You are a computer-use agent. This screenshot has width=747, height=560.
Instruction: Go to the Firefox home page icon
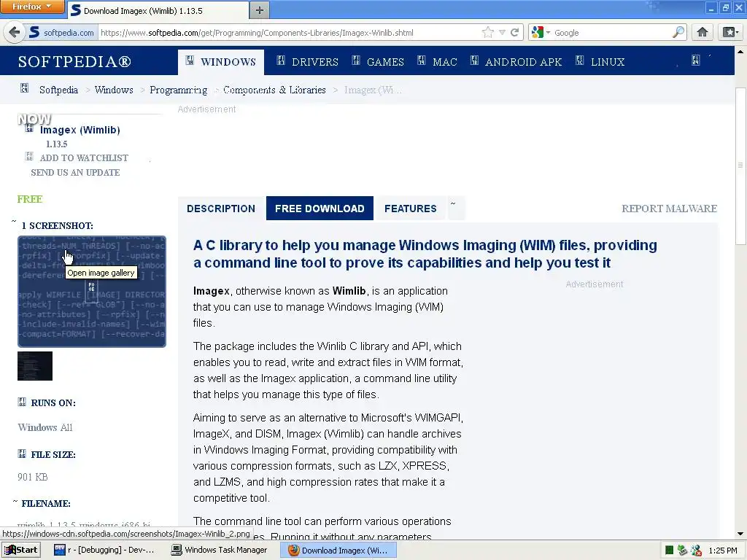[703, 32]
